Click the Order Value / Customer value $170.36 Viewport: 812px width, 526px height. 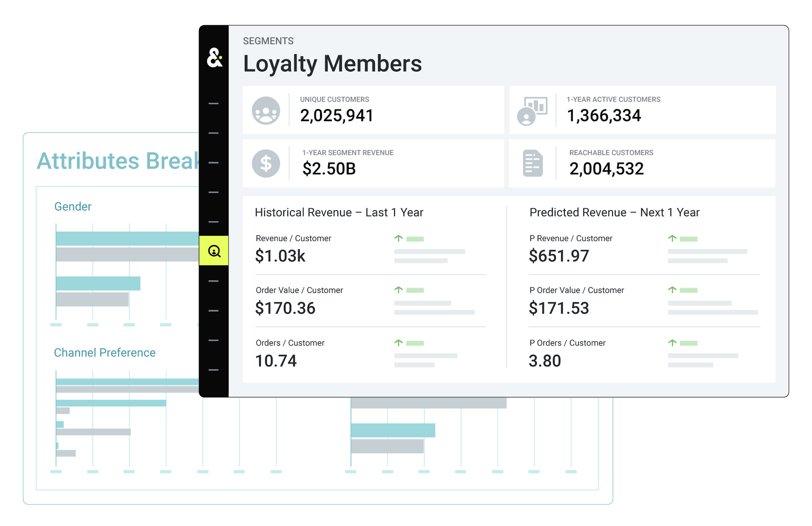pos(285,308)
